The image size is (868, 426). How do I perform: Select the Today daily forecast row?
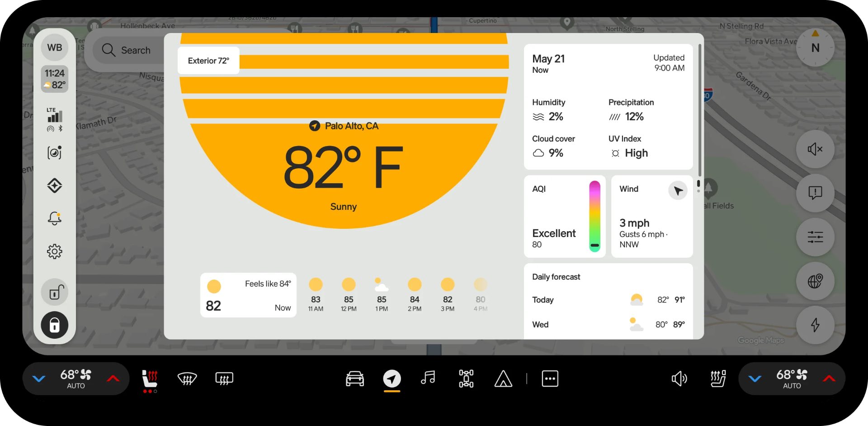608,300
